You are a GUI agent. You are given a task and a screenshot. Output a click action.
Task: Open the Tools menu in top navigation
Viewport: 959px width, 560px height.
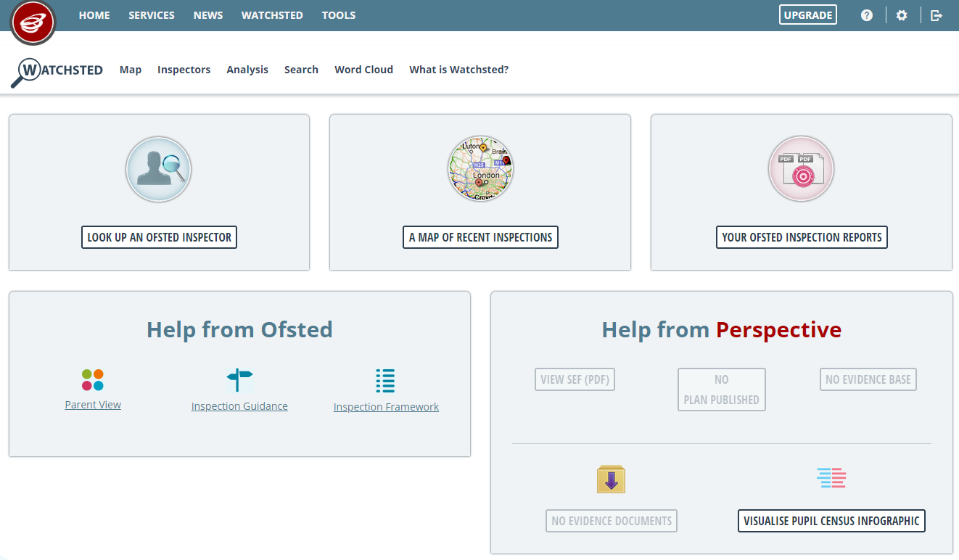(x=339, y=15)
